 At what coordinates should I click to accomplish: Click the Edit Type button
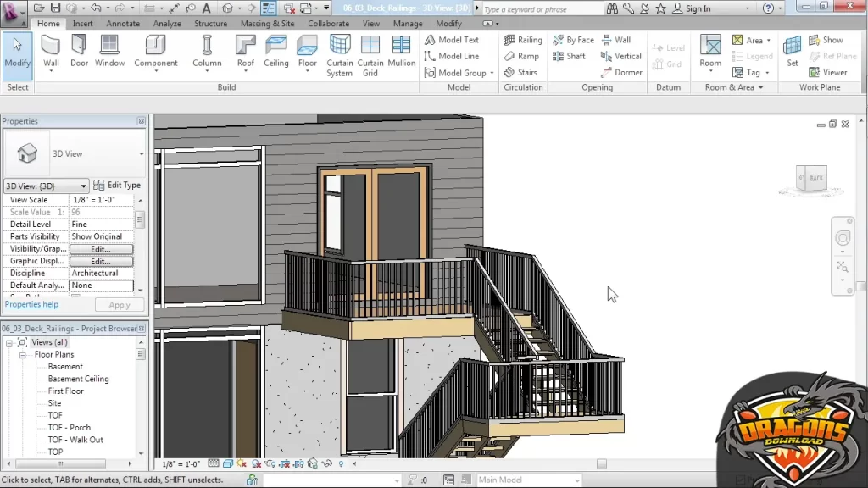pos(117,186)
